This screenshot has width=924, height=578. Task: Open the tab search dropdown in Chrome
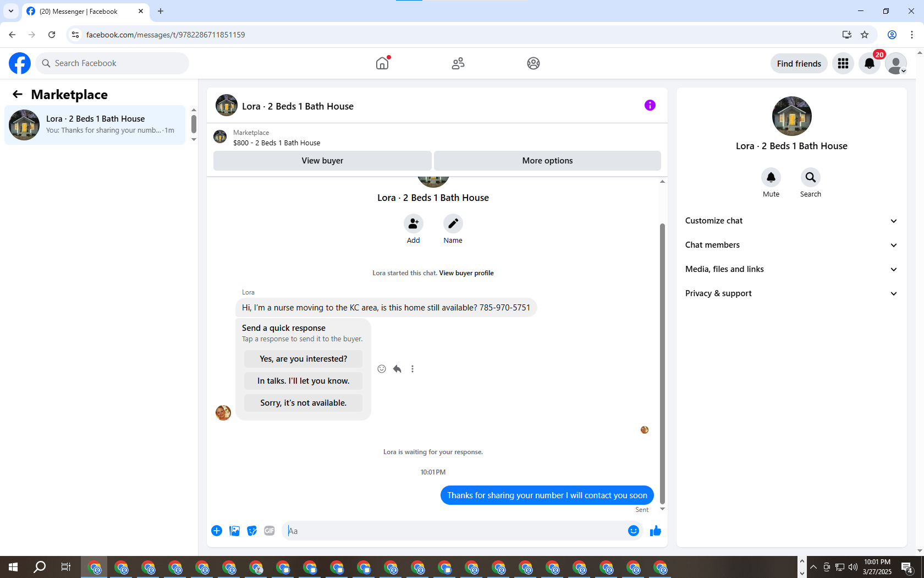(11, 11)
